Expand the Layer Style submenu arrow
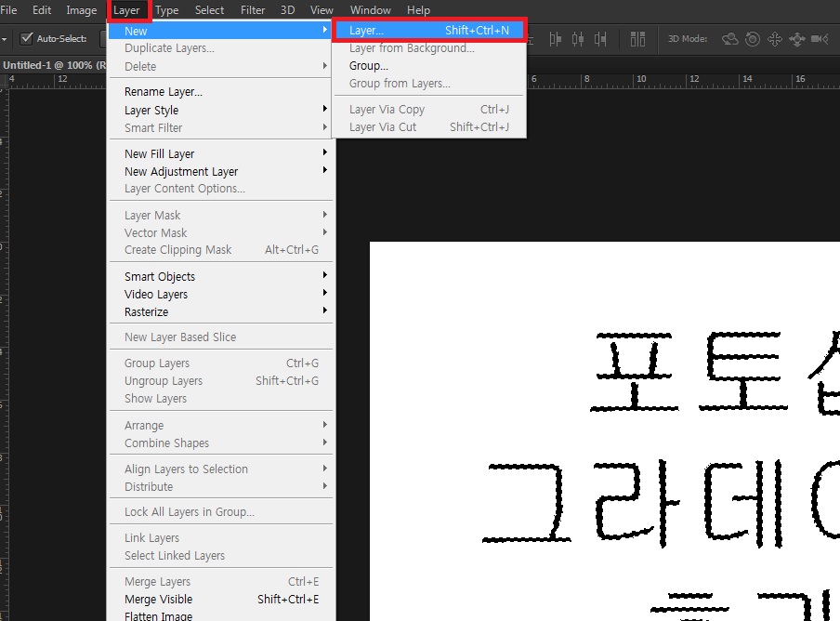The height and width of the screenshot is (621, 840). (324, 109)
